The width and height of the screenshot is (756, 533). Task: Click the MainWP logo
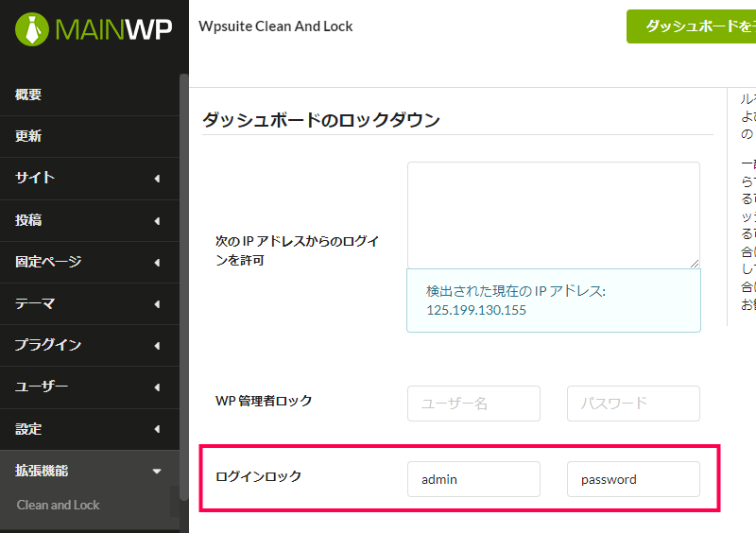[x=93, y=29]
